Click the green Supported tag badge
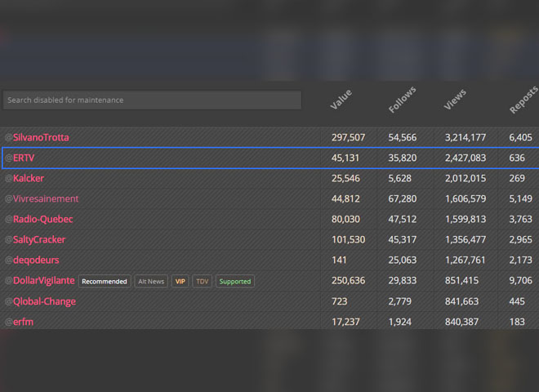539x392 pixels. (235, 281)
